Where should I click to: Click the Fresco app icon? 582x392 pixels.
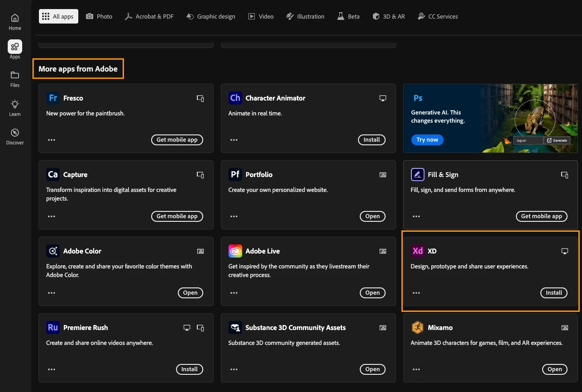53,98
